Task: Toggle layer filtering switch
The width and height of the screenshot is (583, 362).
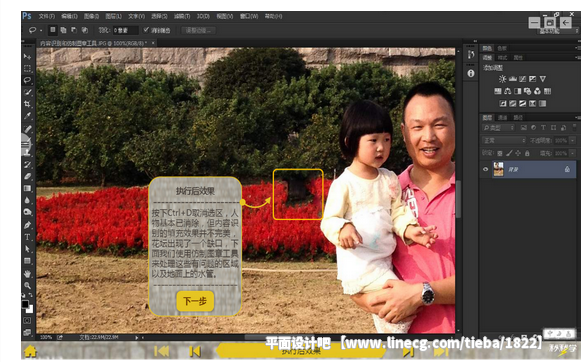Action: coord(574,128)
